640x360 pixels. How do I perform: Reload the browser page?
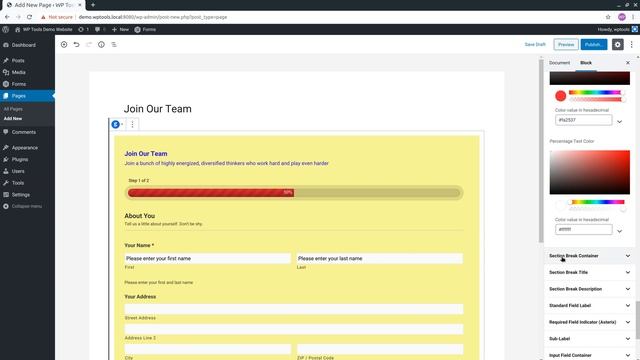click(29, 17)
